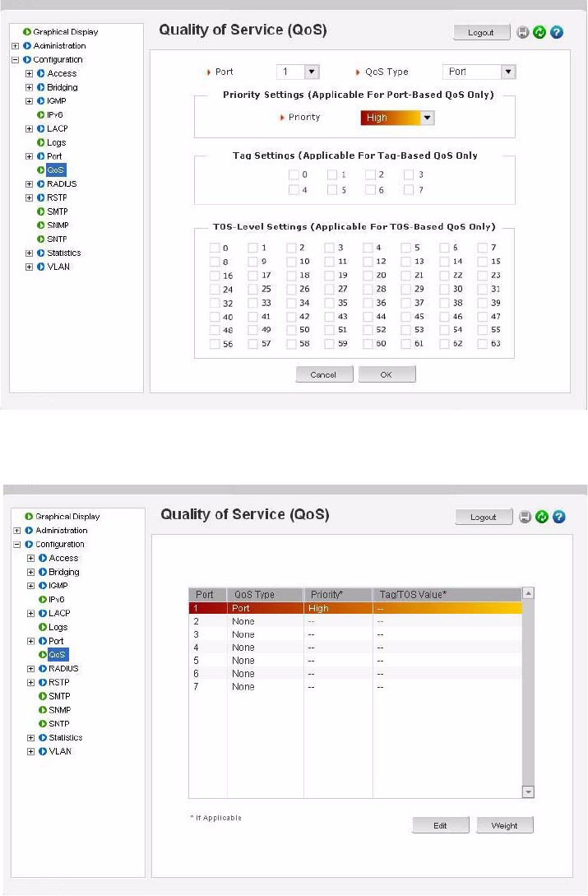Select Port item in top tree
Viewport: 588px width, 896px height.
click(x=54, y=156)
